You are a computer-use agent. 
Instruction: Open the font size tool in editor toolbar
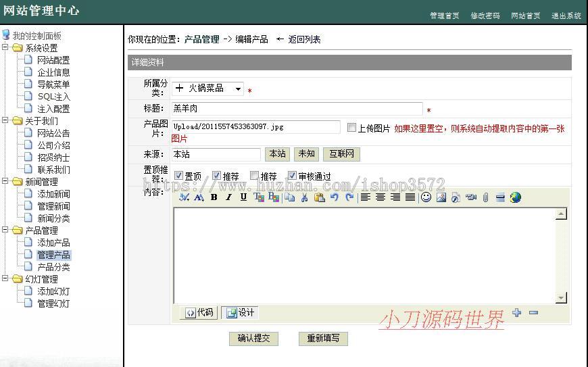(x=199, y=197)
